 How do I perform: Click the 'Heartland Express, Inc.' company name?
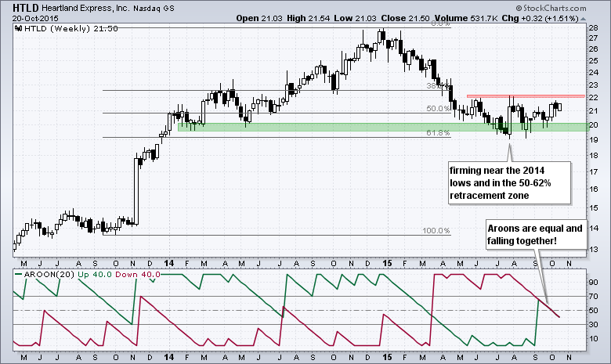click(85, 8)
